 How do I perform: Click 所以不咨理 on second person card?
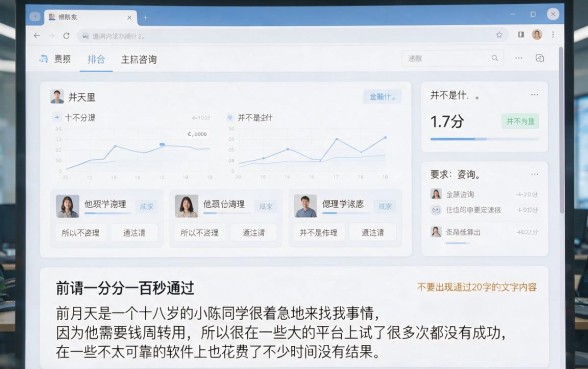point(200,232)
